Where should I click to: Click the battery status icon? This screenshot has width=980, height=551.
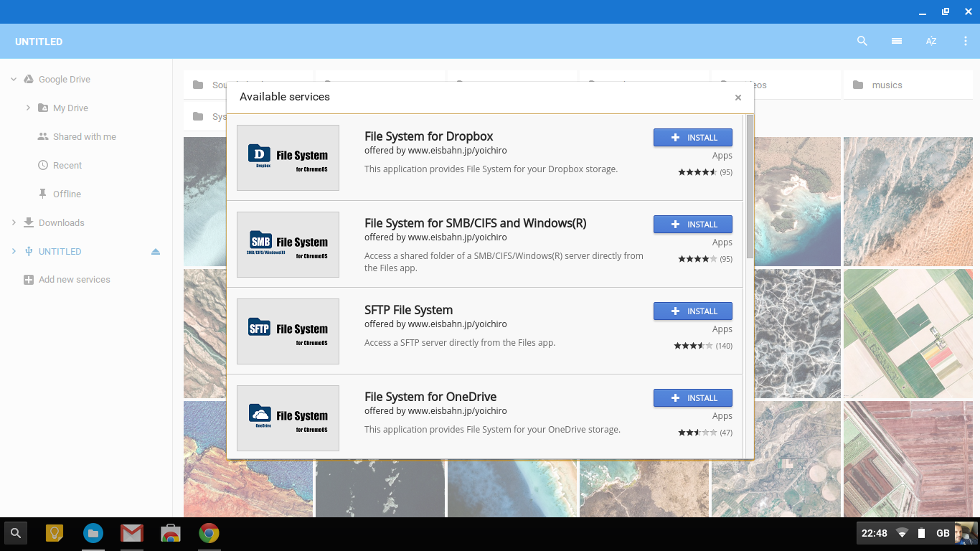point(922,533)
